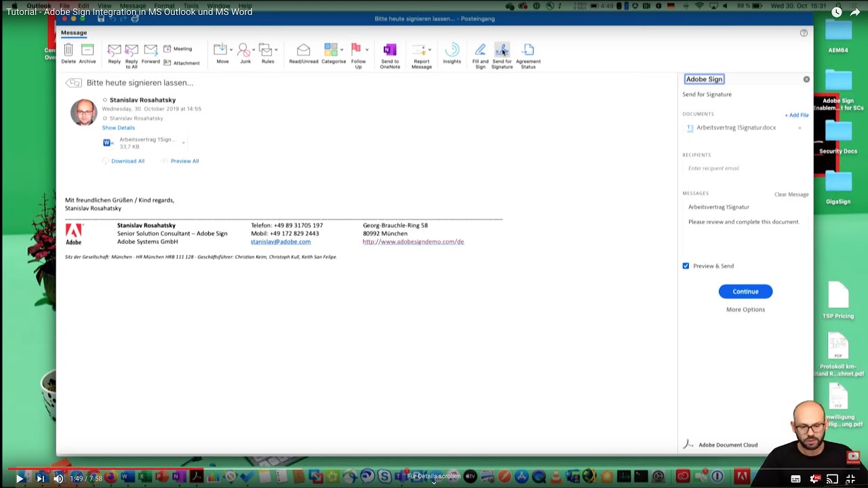This screenshot has height=488, width=868.
Task: Expand the Junk dropdown arrow
Action: 254,49
